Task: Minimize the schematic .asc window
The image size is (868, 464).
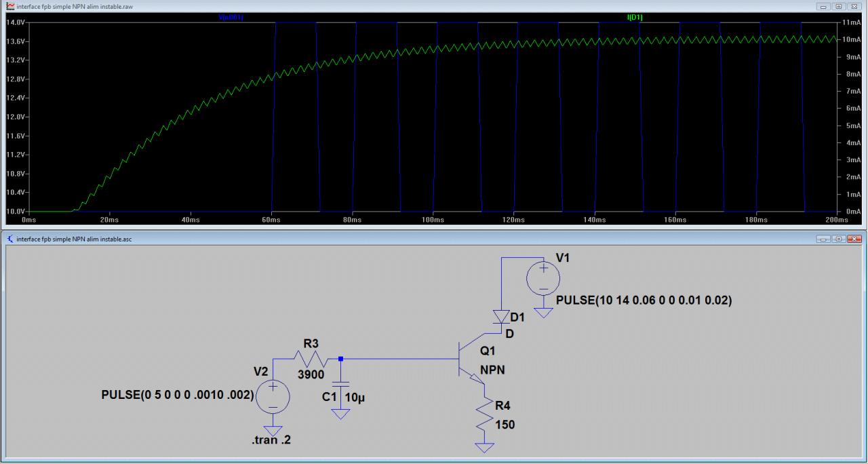Action: pos(825,239)
